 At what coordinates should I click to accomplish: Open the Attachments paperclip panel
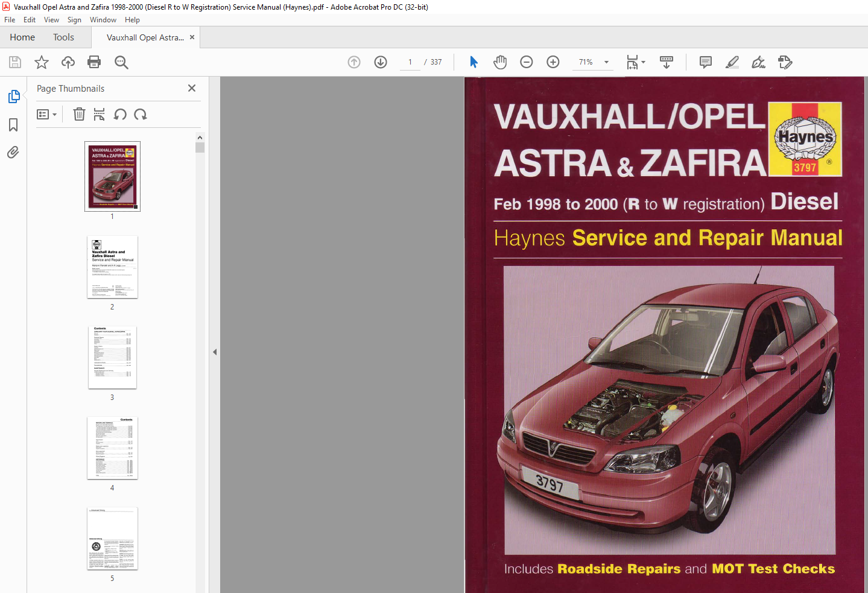[13, 152]
